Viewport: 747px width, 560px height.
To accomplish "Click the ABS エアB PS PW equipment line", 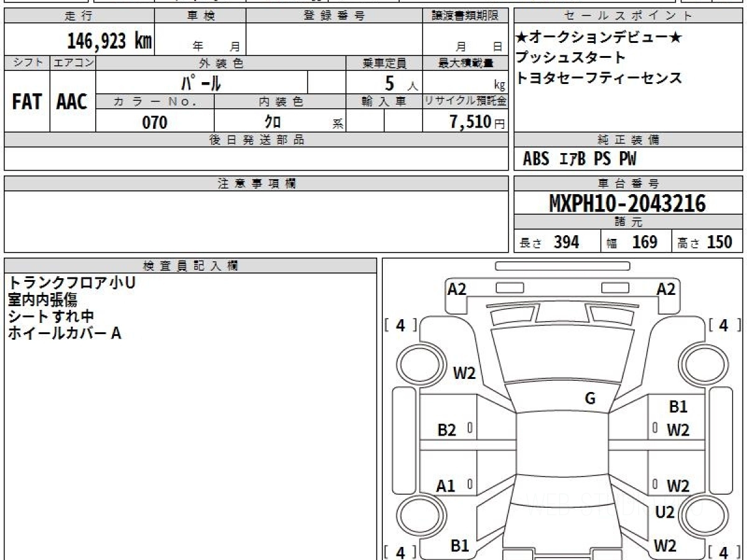I will (580, 159).
